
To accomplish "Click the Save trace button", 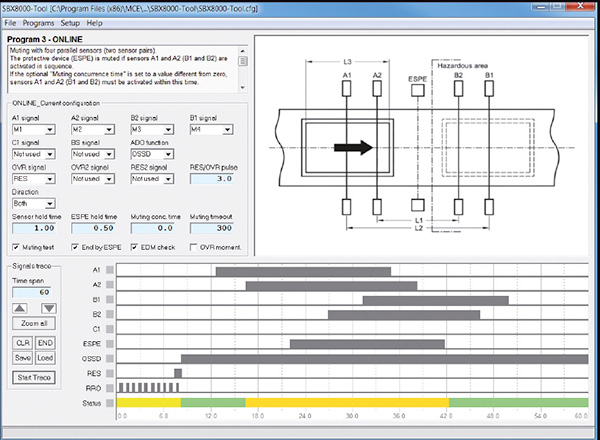I will (x=23, y=358).
